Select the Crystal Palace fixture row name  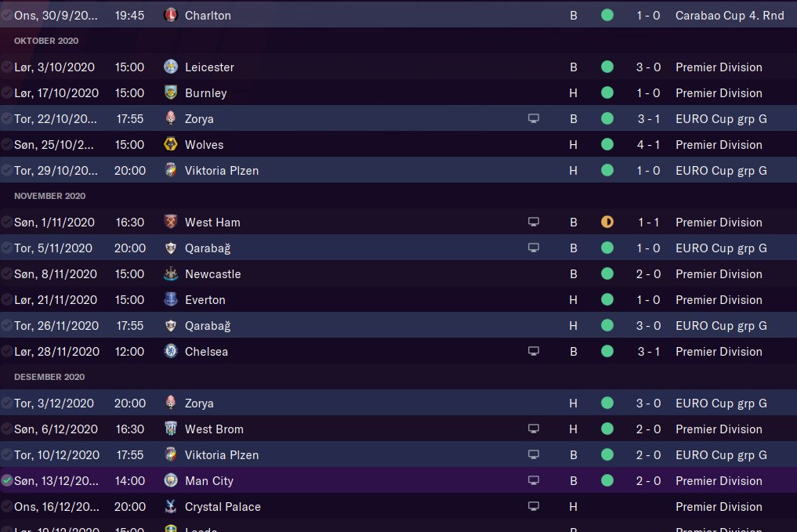(x=223, y=507)
